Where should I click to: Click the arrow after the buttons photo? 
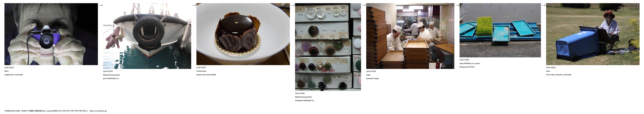click(x=364, y=5)
